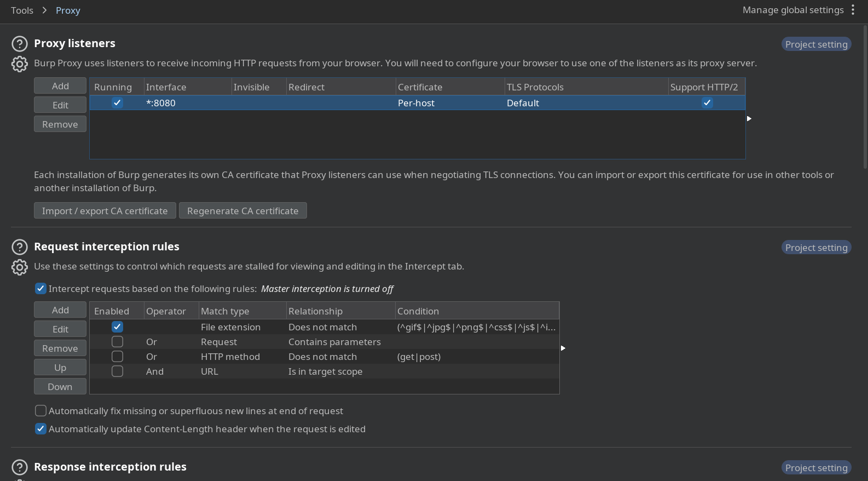Click the Proxy listeners gear options icon
The image size is (868, 481).
[20, 64]
